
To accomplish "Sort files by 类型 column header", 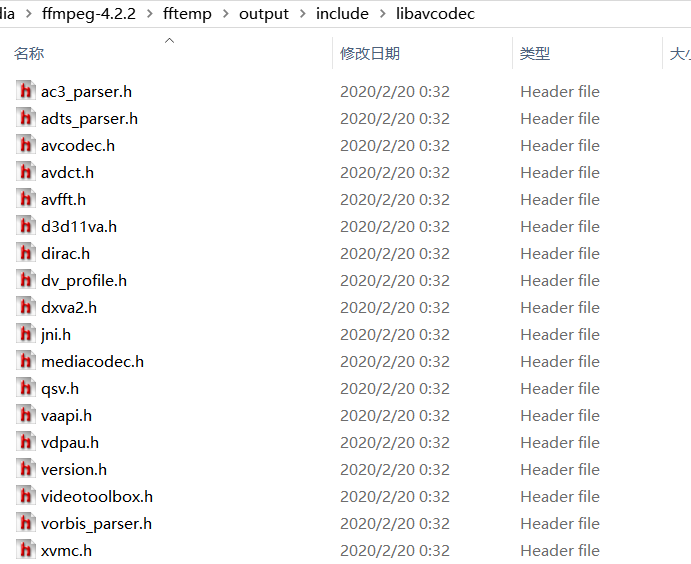I will pos(535,54).
